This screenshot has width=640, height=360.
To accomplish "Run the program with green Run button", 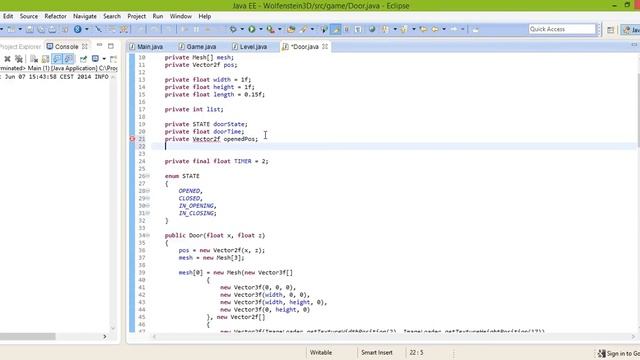I will coord(252,29).
